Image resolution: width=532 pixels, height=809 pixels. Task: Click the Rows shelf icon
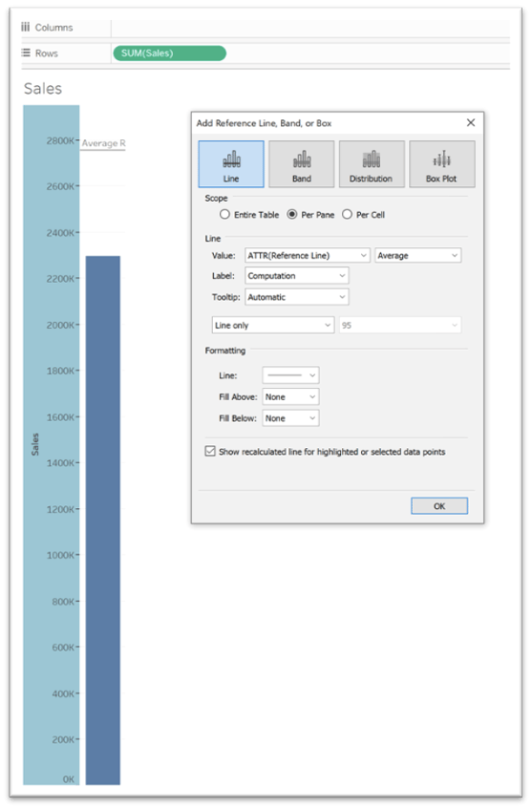25,53
